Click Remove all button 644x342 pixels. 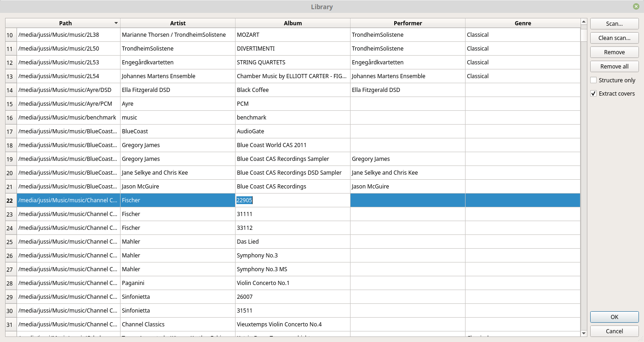click(x=614, y=66)
